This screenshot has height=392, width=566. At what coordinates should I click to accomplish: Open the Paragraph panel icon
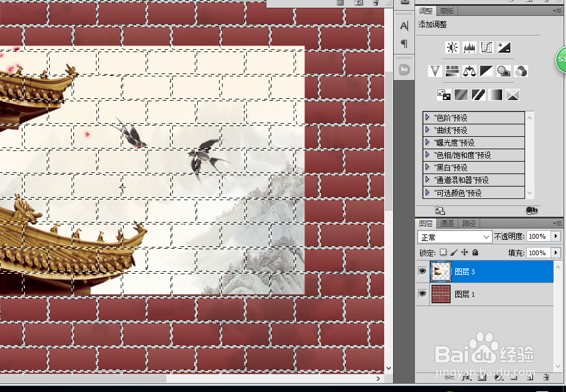[404, 44]
